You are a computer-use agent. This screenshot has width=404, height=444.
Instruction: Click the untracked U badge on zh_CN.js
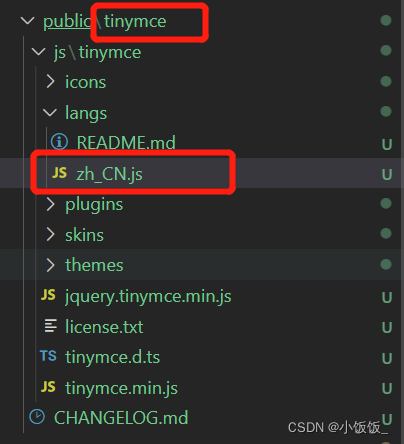point(387,174)
